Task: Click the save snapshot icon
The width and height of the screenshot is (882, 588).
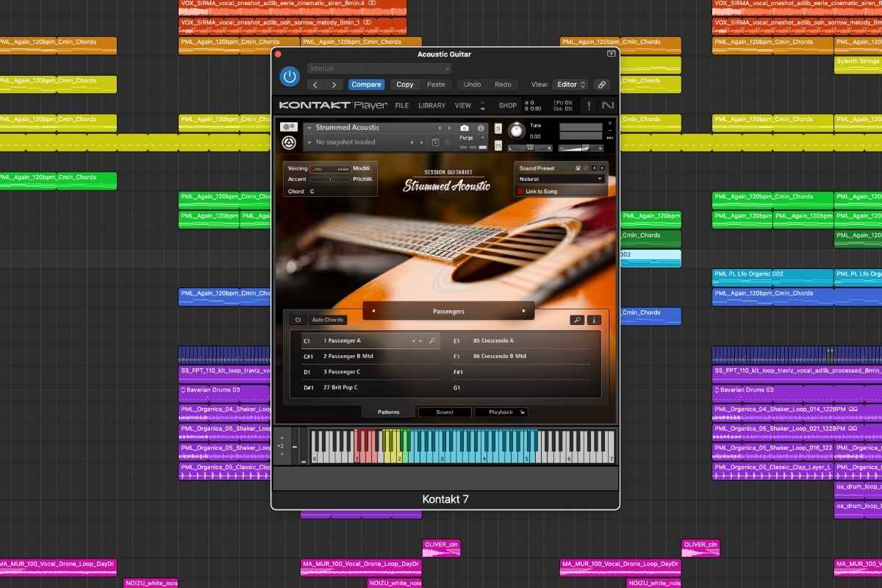Action: coord(435,143)
